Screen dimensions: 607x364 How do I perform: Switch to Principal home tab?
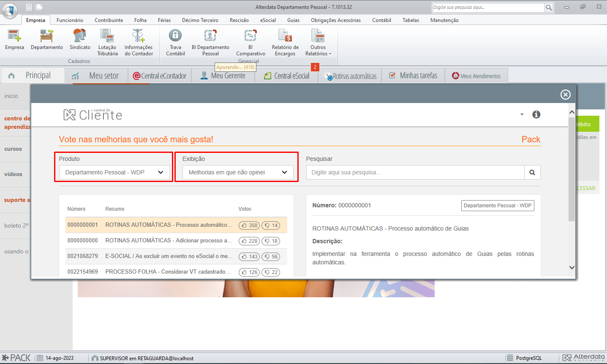click(x=33, y=76)
